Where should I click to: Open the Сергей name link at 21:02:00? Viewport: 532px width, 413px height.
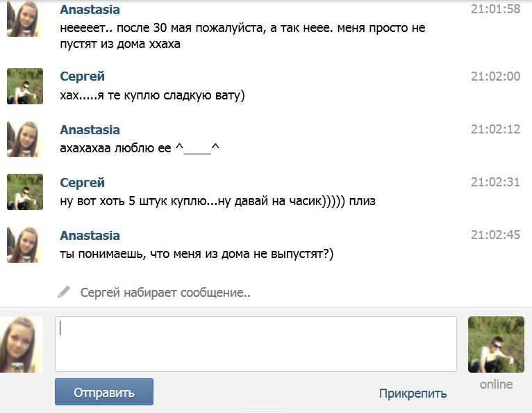(82, 76)
